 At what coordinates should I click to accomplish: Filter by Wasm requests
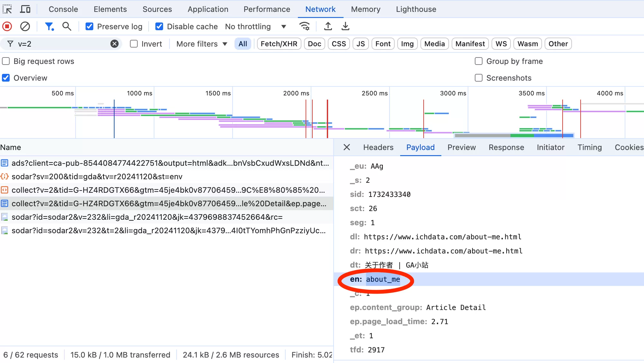coord(528,44)
